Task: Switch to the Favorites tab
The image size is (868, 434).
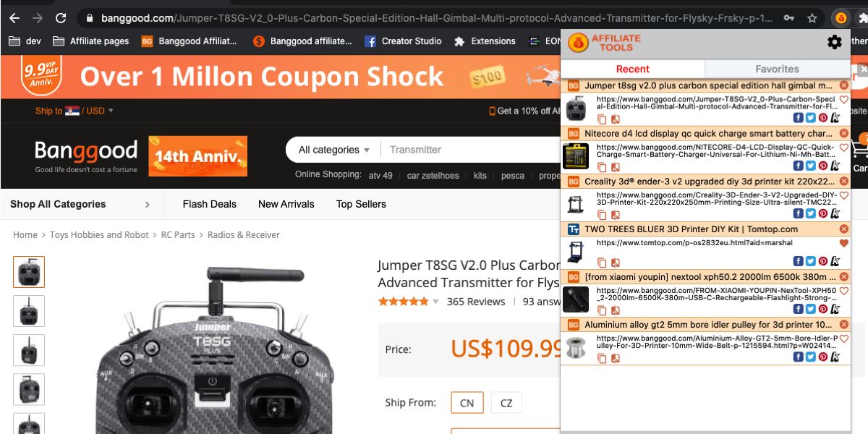Action: [x=777, y=69]
